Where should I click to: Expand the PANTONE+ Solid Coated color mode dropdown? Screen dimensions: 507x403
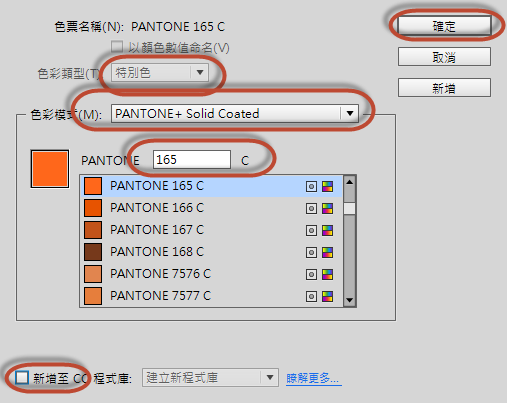(x=235, y=114)
